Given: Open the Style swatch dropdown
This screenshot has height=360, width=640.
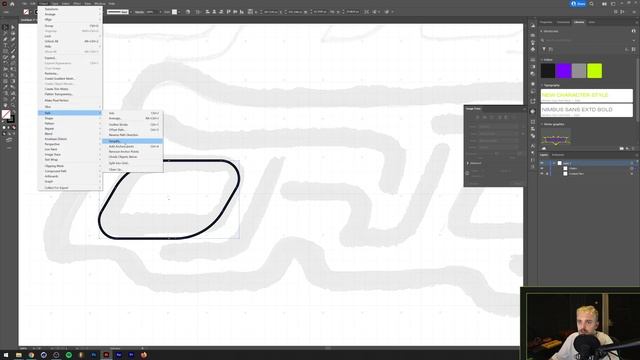Looking at the screenshot, I should tap(179, 12).
